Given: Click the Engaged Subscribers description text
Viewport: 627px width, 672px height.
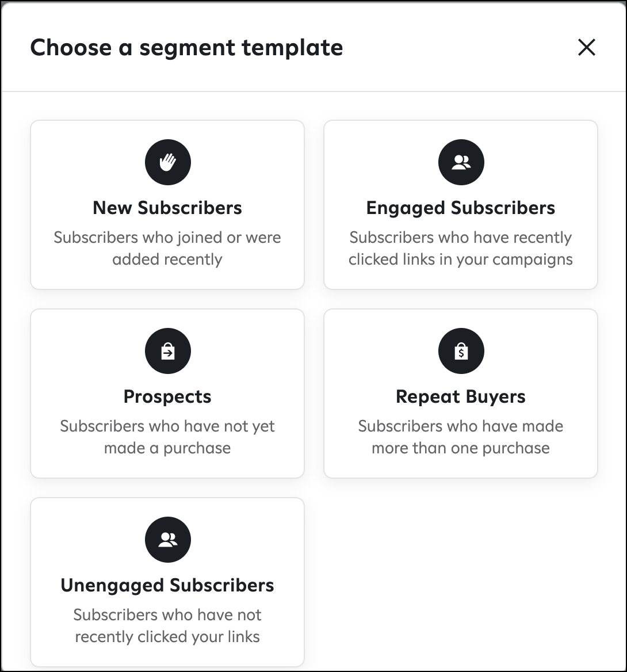Looking at the screenshot, I should [461, 248].
